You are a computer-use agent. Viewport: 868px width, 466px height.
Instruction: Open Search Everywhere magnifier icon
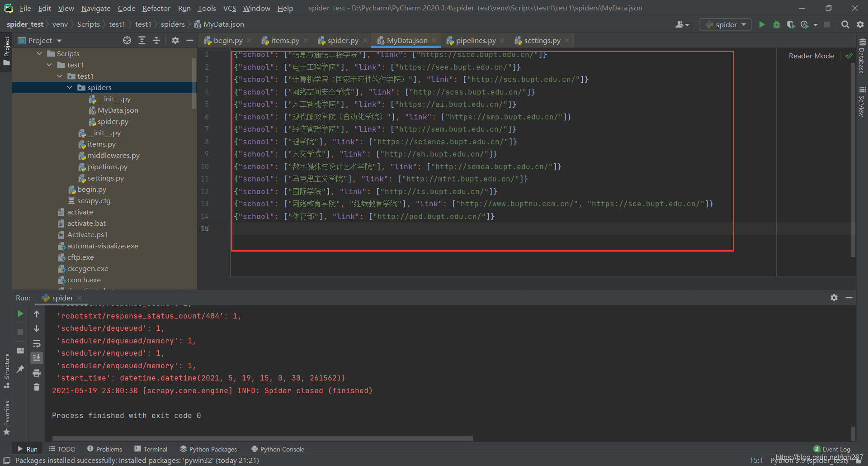click(845, 24)
